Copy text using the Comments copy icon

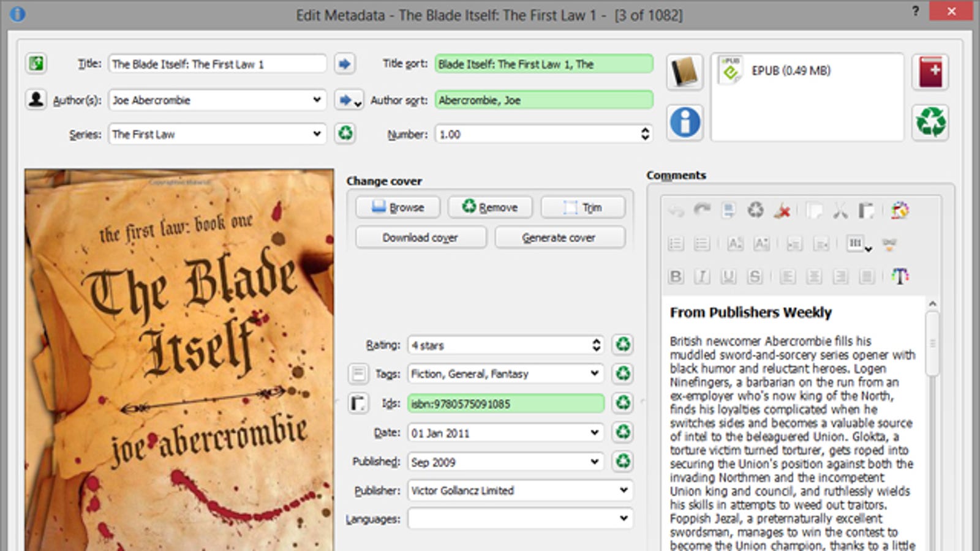point(814,211)
